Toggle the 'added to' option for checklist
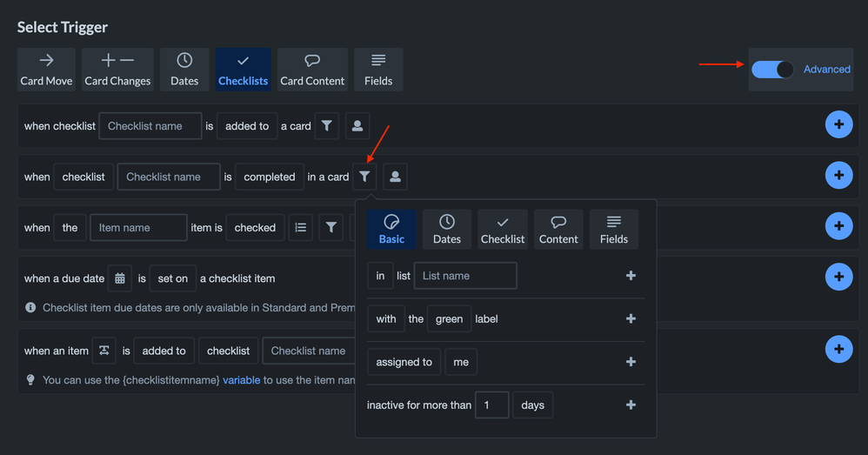This screenshot has height=455, width=868. (247, 126)
